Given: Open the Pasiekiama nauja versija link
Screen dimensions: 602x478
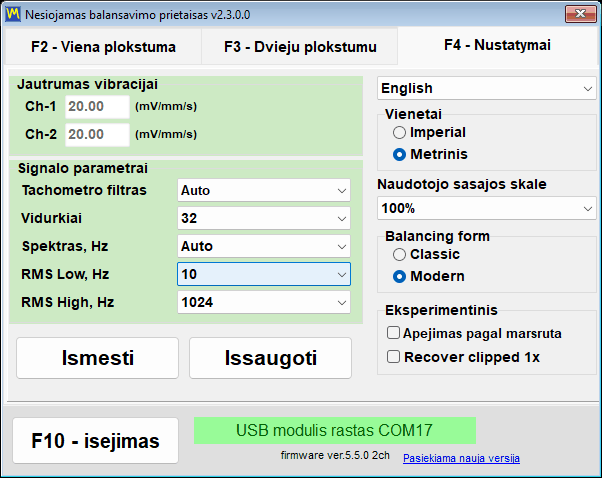Looking at the screenshot, I should (x=461, y=458).
